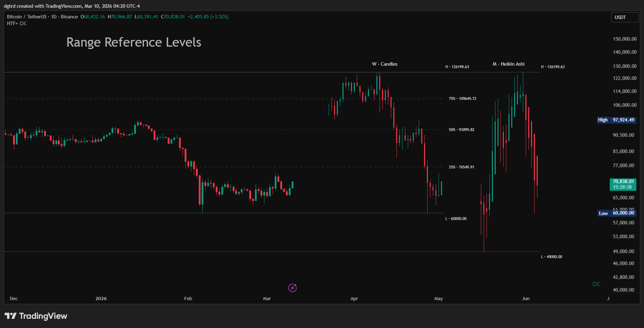
Task: Open the USDT currency selector
Action: (625, 17)
